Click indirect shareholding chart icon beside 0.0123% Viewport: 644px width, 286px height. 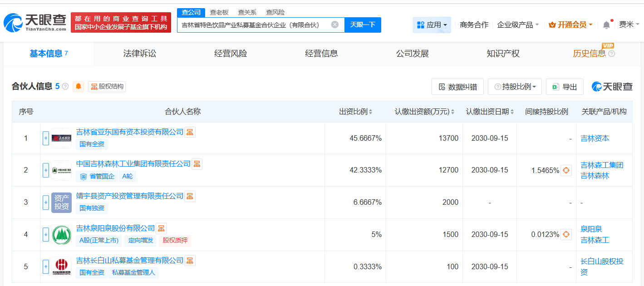point(566,234)
